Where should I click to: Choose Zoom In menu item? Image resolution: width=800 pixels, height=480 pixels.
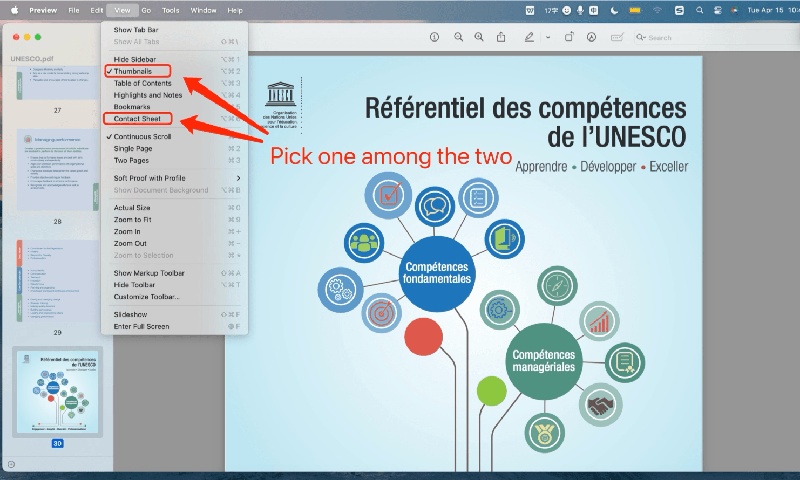click(x=174, y=232)
